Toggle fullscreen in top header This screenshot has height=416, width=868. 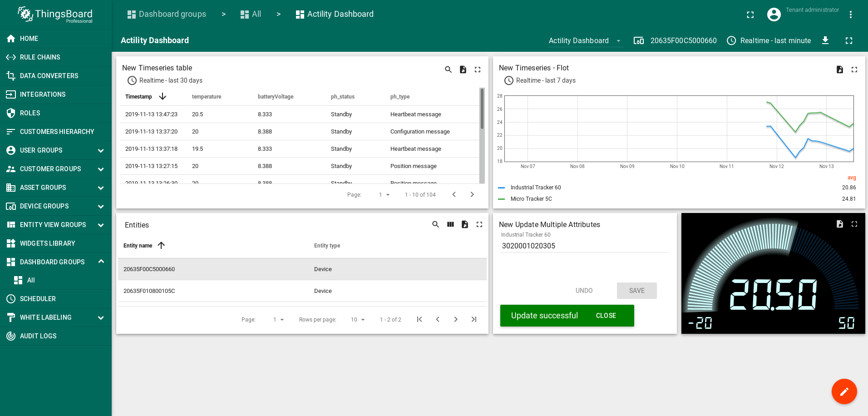750,15
